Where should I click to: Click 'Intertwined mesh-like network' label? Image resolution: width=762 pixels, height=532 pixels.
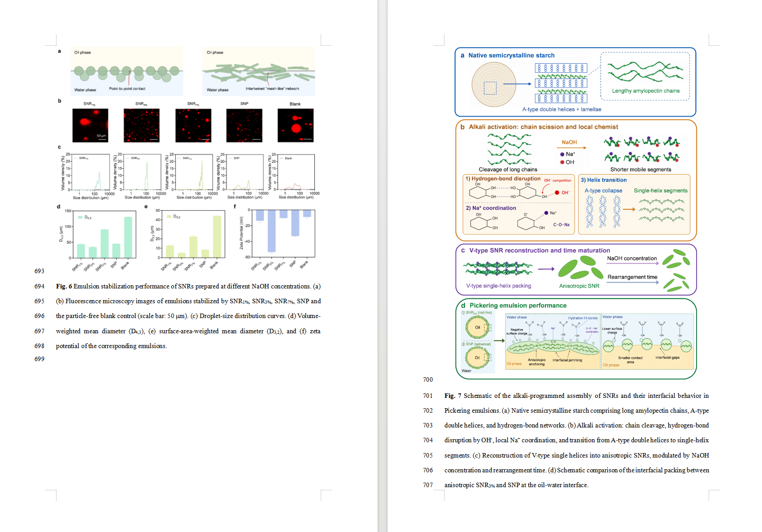pyautogui.click(x=272, y=89)
